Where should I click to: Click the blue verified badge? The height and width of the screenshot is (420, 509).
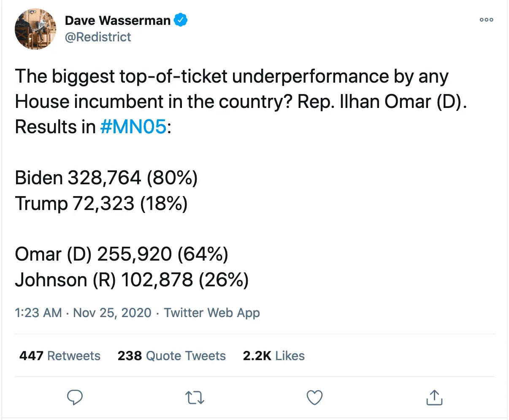(x=181, y=20)
